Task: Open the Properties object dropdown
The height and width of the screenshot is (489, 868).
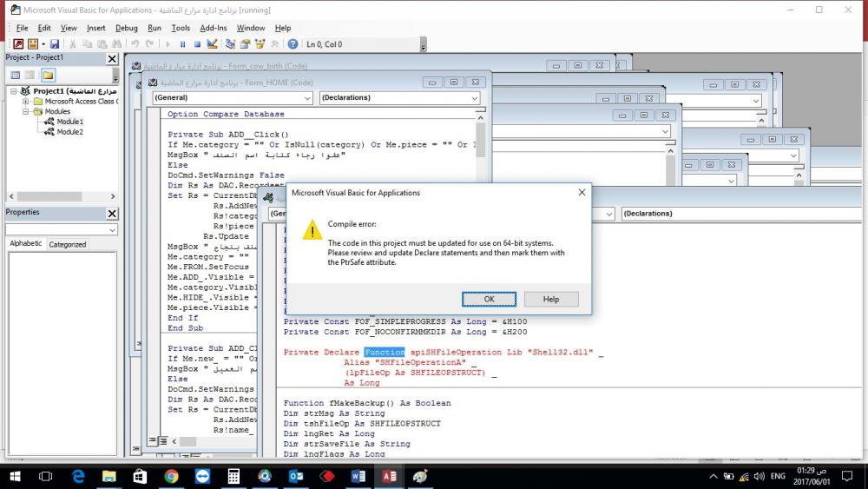Action: [x=112, y=230]
